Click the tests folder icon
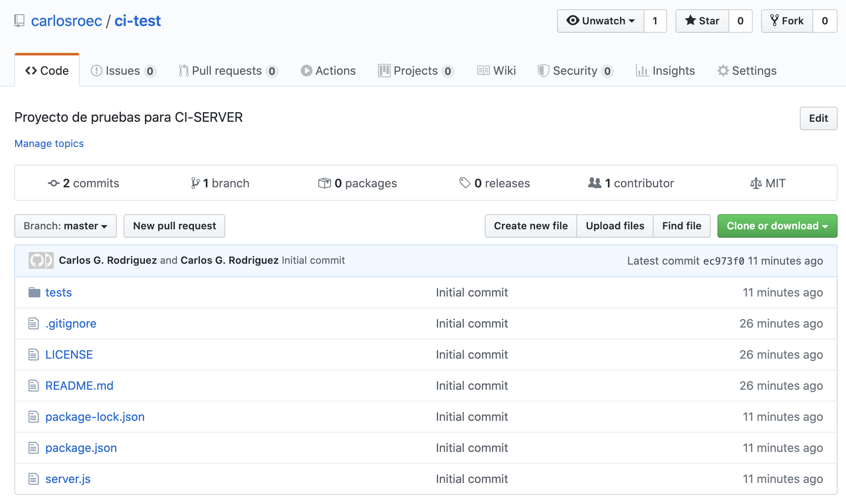The height and width of the screenshot is (504, 846). click(34, 292)
